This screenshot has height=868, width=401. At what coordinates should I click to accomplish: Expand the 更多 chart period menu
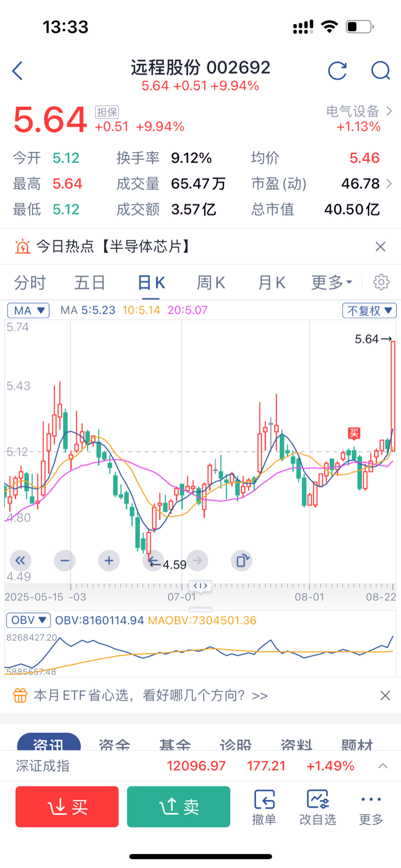pyautogui.click(x=332, y=282)
